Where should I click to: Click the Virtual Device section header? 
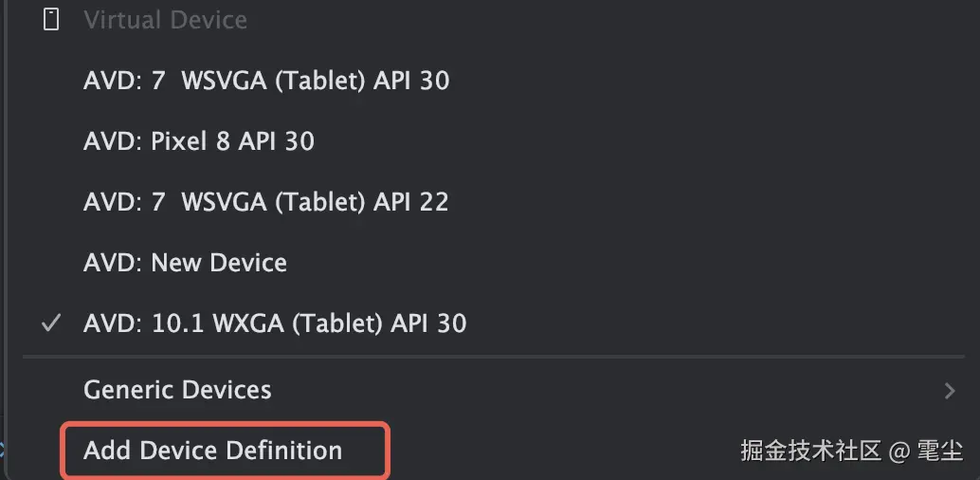(x=166, y=20)
